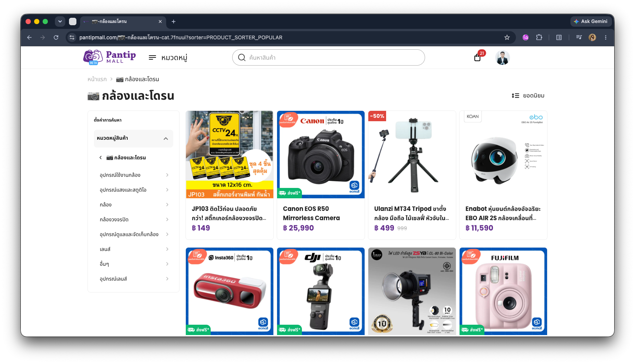Open DJI pocket camera product image
This screenshot has width=635, height=364.
click(x=321, y=291)
